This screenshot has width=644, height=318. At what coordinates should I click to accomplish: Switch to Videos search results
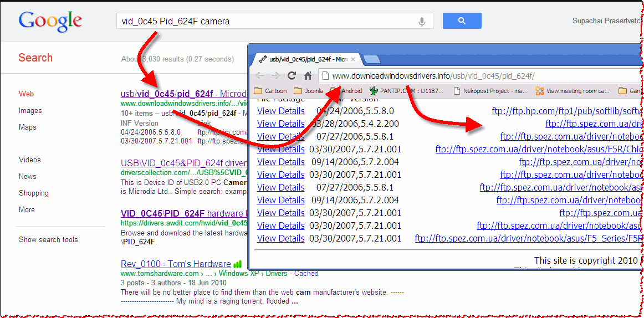29,160
